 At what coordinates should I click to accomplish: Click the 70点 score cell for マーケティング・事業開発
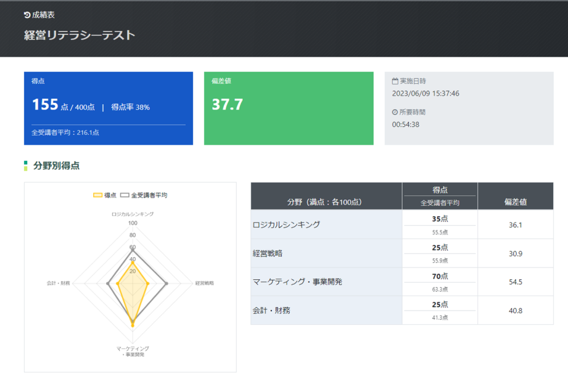tap(438, 275)
